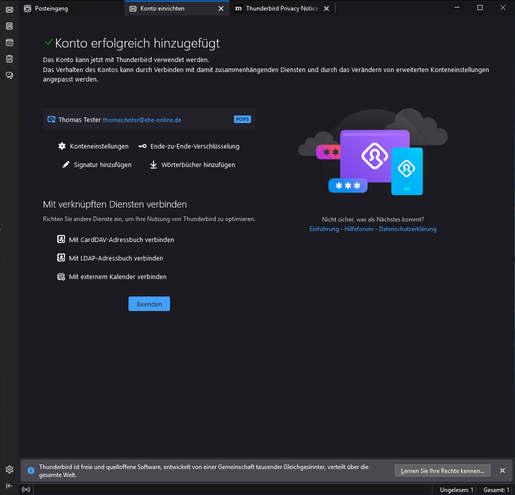Dismiss the notification bar

click(x=502, y=470)
